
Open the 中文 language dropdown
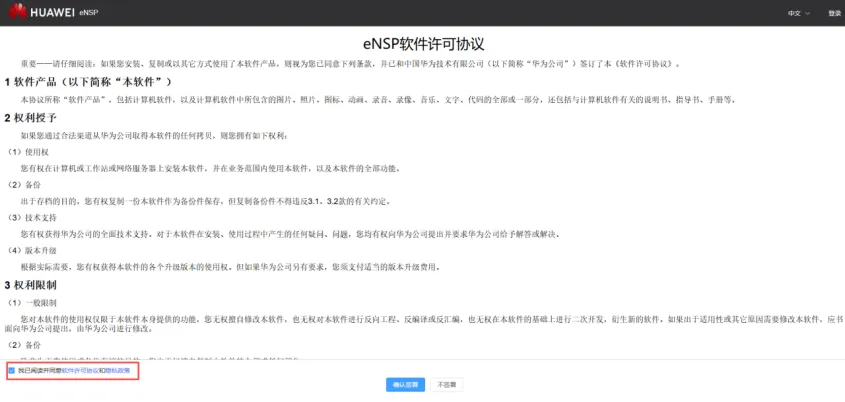tap(799, 13)
